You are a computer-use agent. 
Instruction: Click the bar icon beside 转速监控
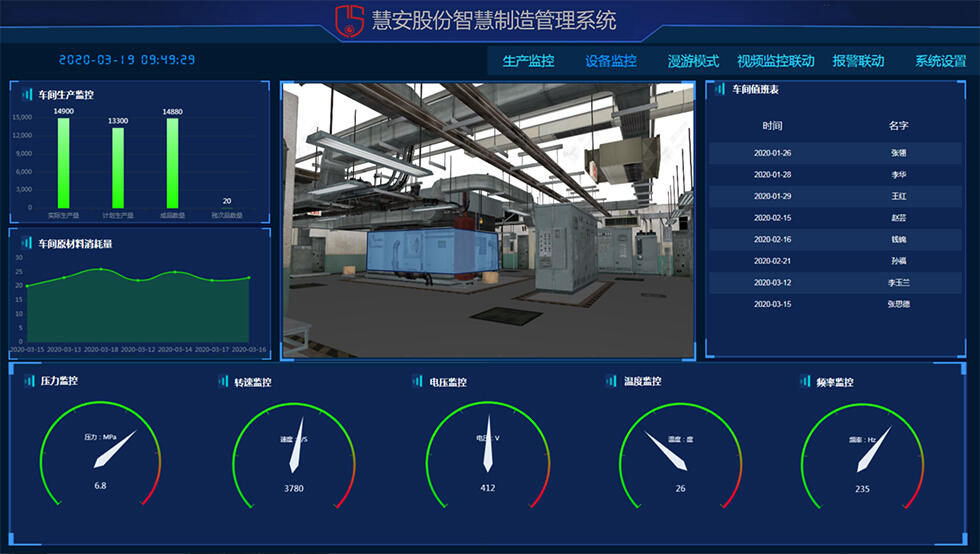(223, 381)
